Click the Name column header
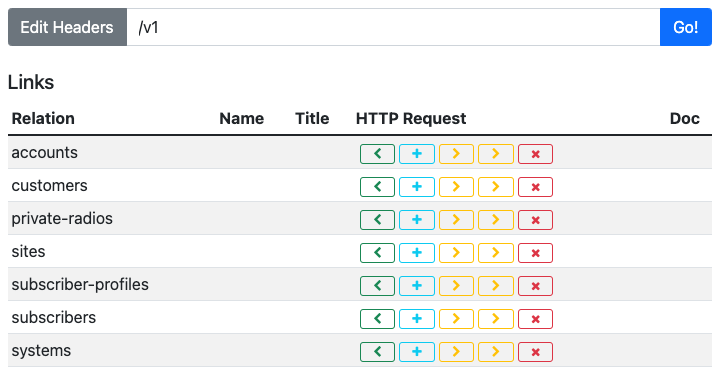The image size is (725, 379). click(241, 118)
